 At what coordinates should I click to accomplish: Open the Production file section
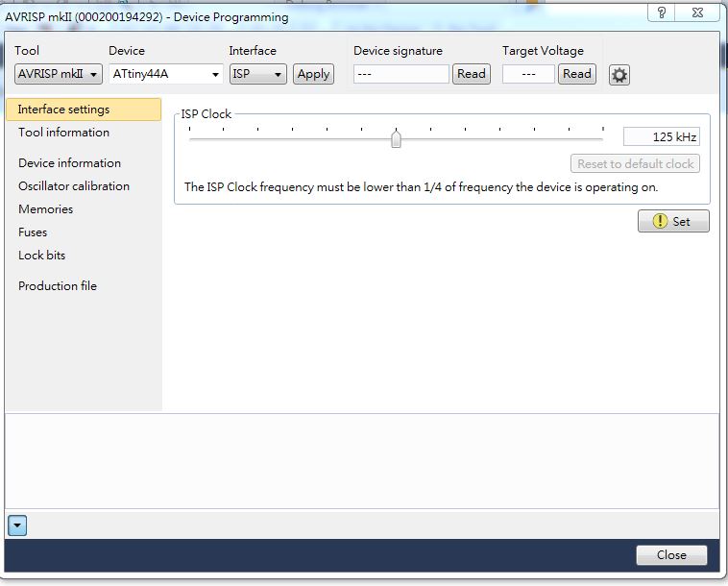58,286
